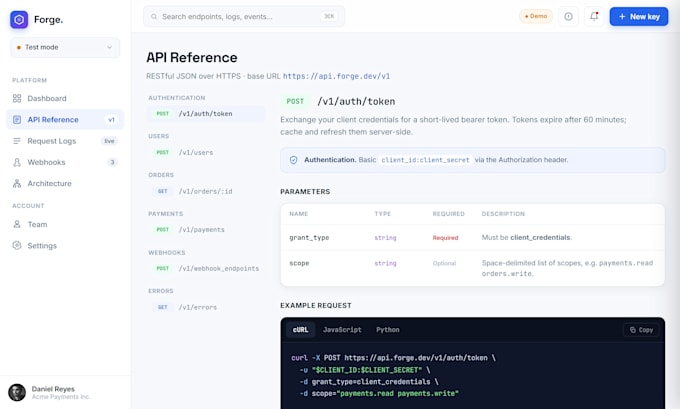
Task: Click the POST badge next to /v1/payments
Action: [x=163, y=229]
